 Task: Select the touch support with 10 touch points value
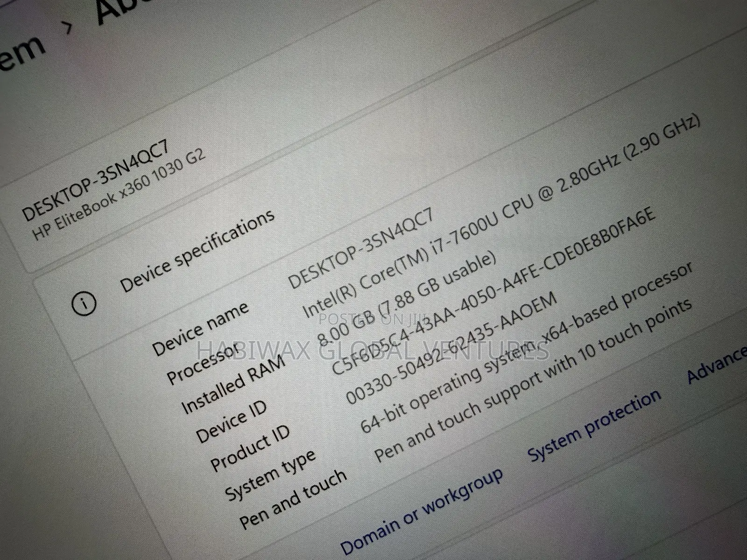point(533,379)
